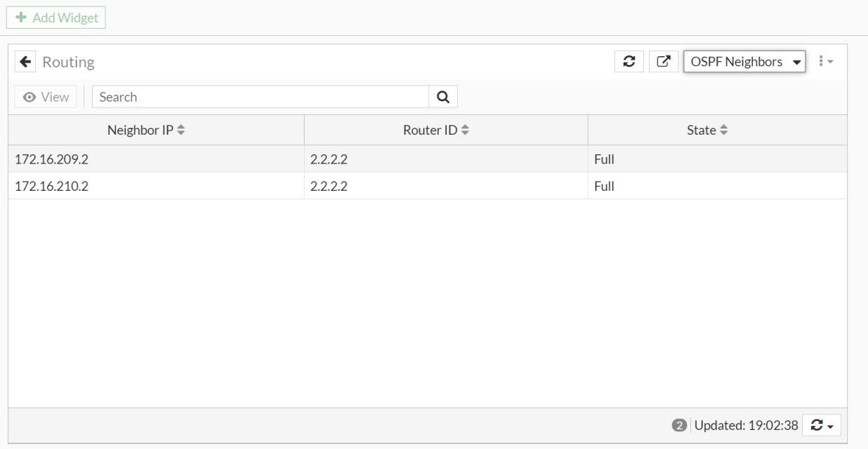868x449 pixels.
Task: Click the row count badge showing 2
Action: click(x=679, y=425)
